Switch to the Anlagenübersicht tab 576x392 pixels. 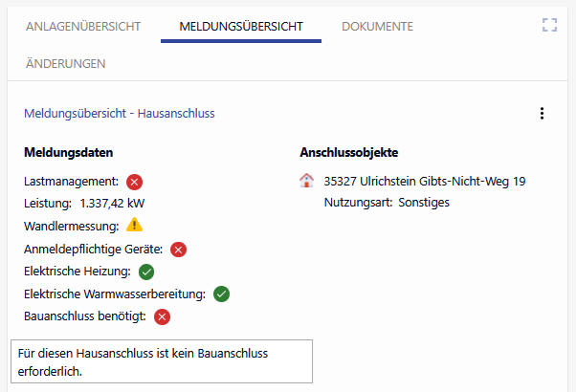click(81, 27)
